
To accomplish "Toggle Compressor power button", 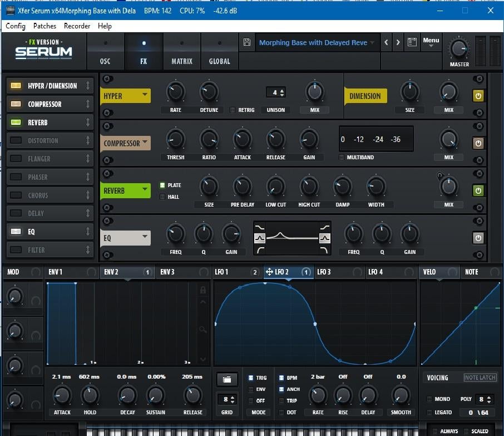I will [478, 143].
